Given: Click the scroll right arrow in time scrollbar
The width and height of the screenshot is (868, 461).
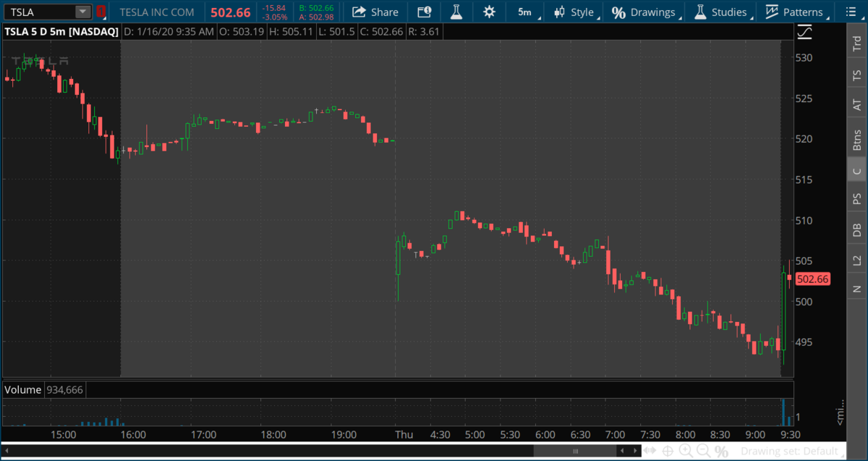Looking at the screenshot, I should tap(634, 451).
